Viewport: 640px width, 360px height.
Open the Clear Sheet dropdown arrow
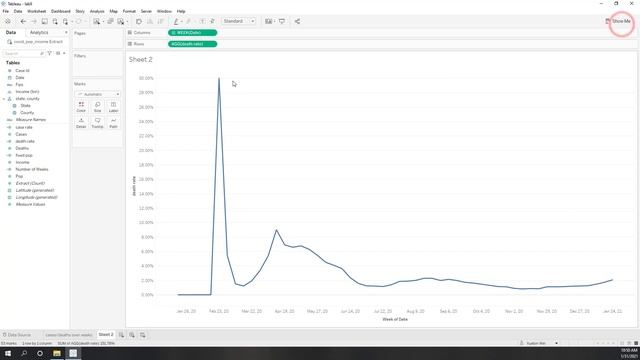(x=127, y=21)
